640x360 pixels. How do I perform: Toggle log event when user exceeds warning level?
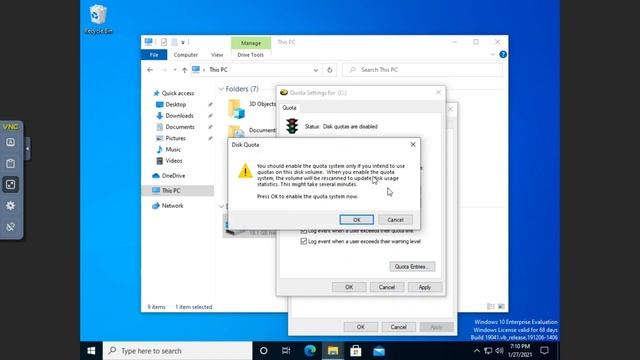click(303, 241)
